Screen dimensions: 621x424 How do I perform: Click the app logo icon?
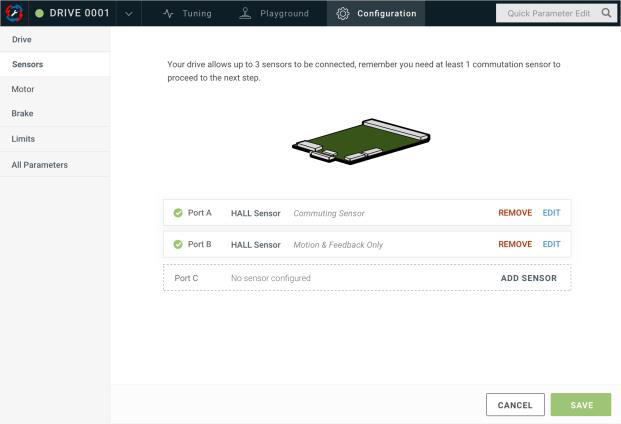(13, 13)
